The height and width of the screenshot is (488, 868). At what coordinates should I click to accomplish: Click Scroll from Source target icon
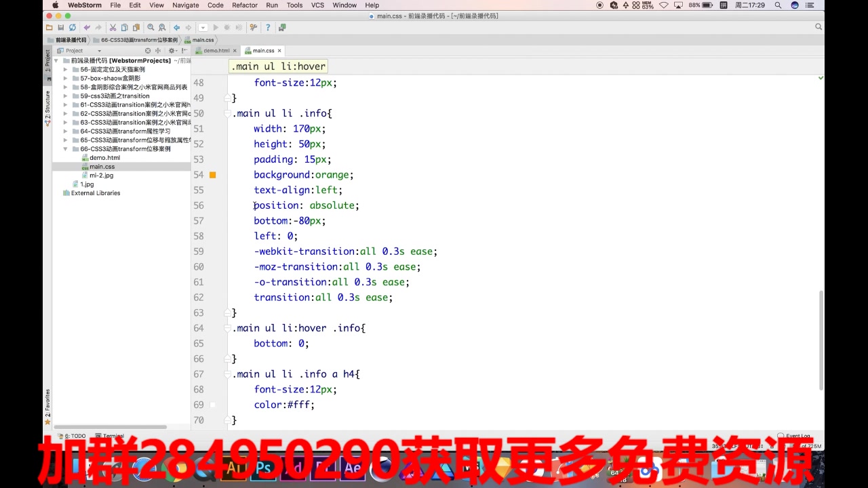coord(148,51)
